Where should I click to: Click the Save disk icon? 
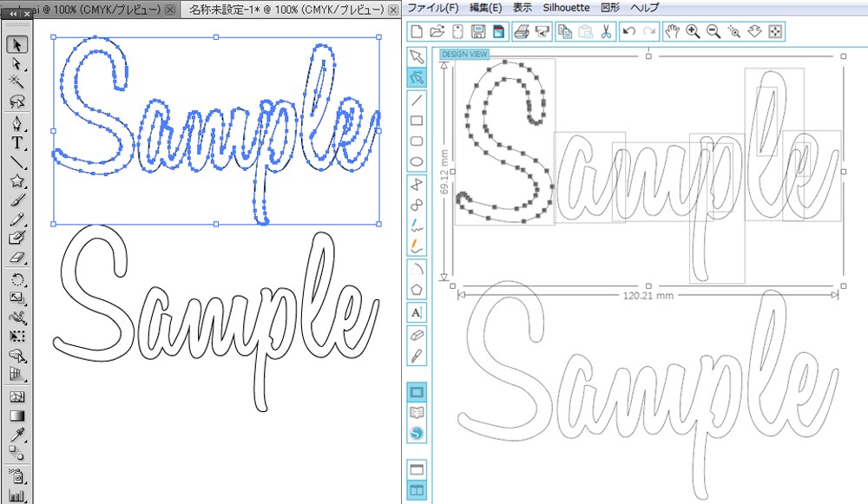[x=478, y=31]
